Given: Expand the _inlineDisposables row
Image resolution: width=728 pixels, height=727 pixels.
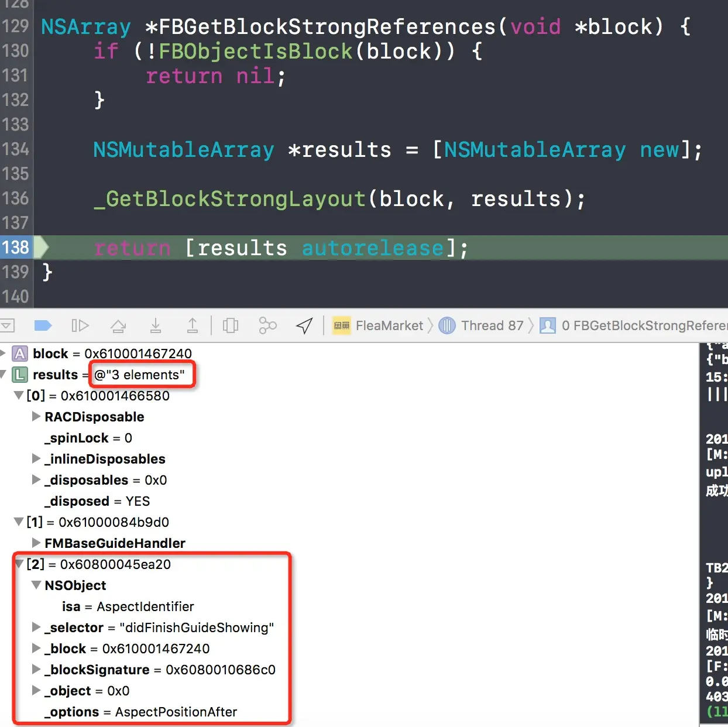Looking at the screenshot, I should tap(36, 458).
